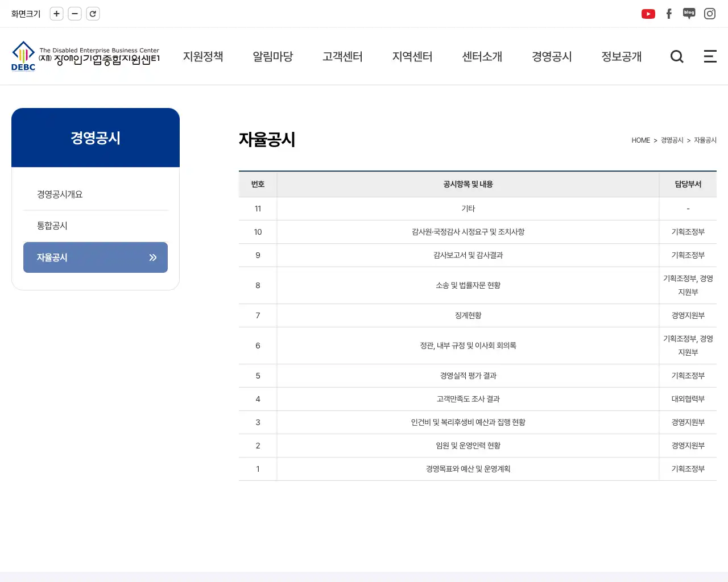Open the 징계현황 disclosure row
The width and height of the screenshot is (728, 582).
coord(468,315)
